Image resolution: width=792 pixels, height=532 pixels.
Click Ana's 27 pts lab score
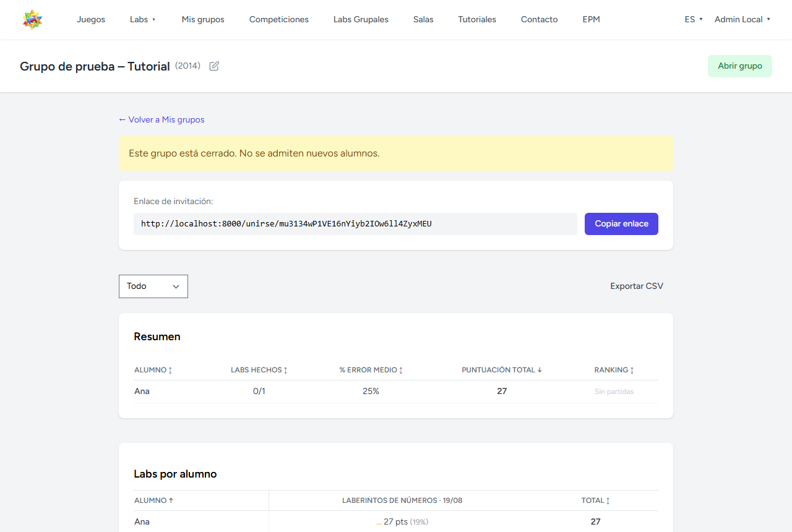pos(402,522)
